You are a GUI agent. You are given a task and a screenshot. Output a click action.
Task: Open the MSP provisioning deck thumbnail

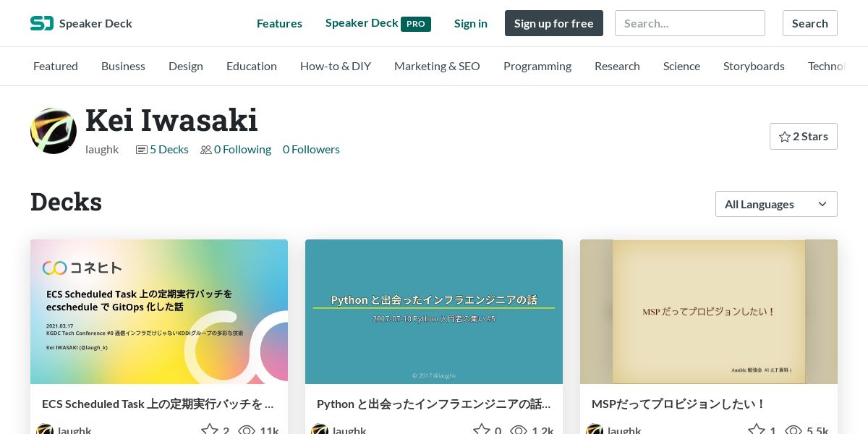(x=709, y=312)
